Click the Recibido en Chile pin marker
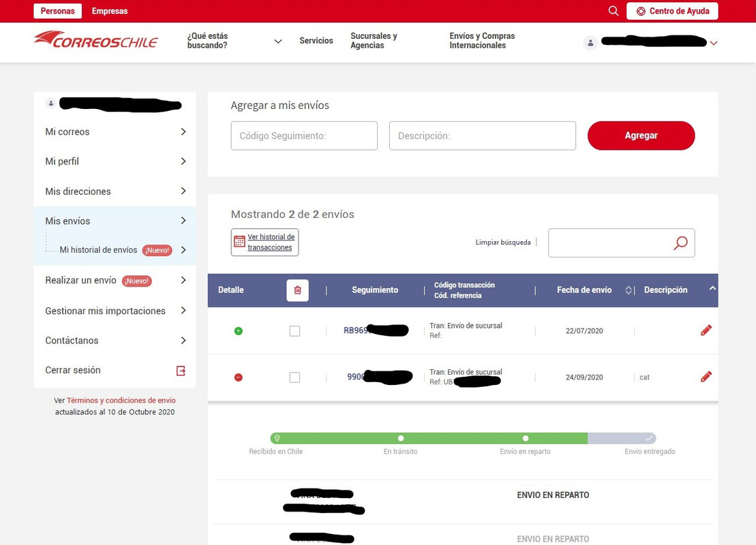The image size is (756, 545). pyautogui.click(x=277, y=438)
